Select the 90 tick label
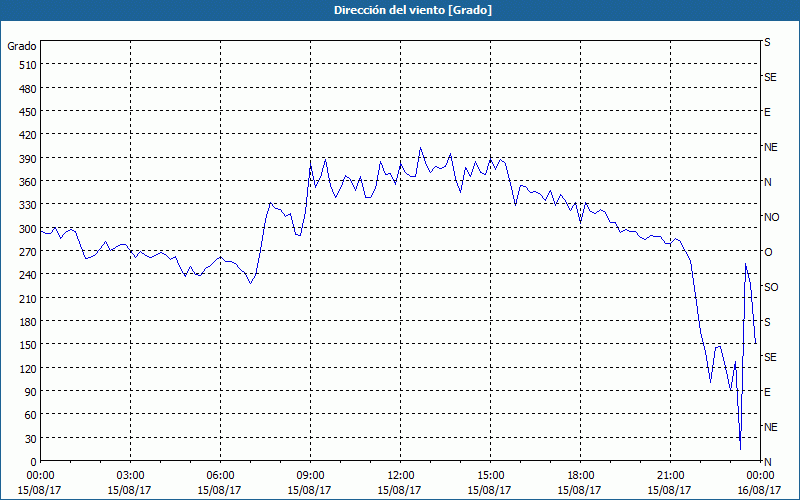 [x=31, y=392]
